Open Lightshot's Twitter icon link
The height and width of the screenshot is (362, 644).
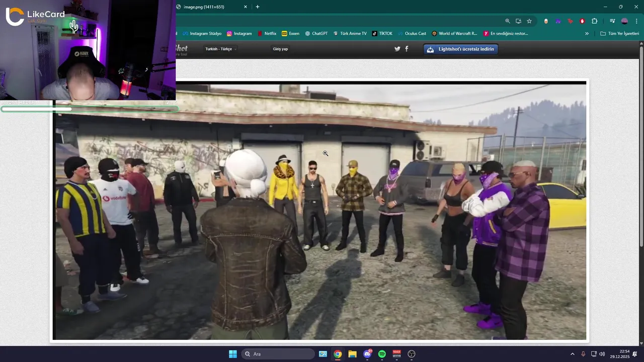[x=397, y=49]
